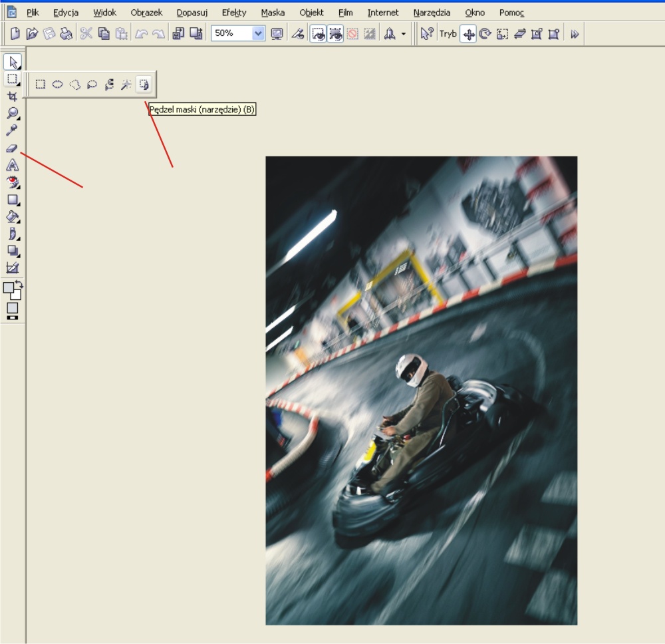Activate the Eraser tool
This screenshot has width=665, height=644.
point(12,148)
